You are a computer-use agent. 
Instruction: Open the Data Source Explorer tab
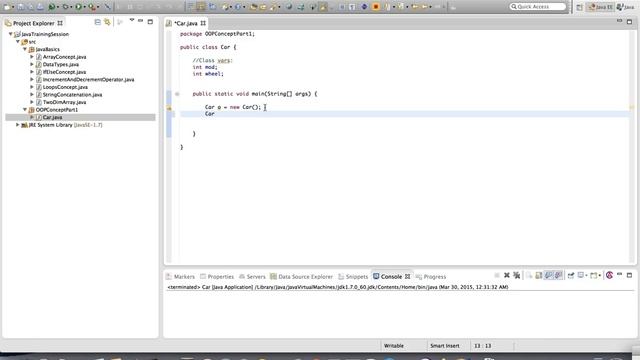(301, 276)
